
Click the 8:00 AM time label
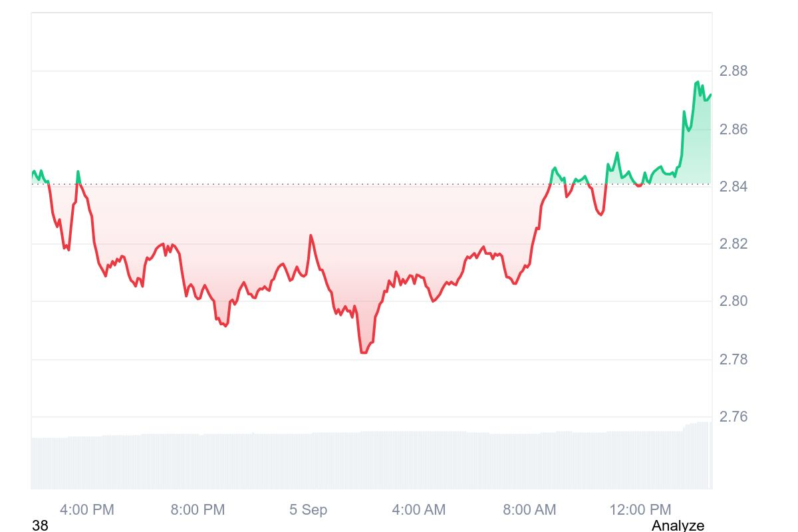(529, 510)
